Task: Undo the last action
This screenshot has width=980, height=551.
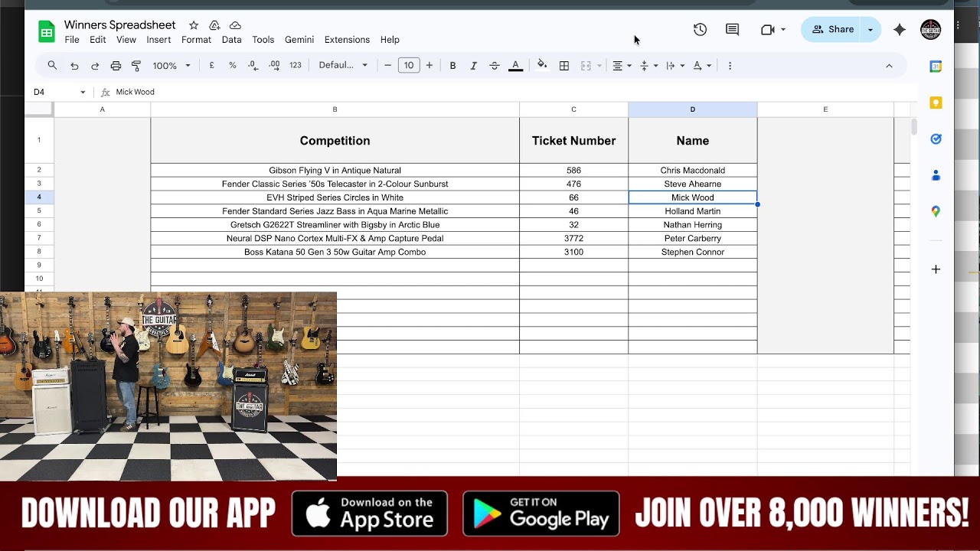Action: tap(74, 66)
